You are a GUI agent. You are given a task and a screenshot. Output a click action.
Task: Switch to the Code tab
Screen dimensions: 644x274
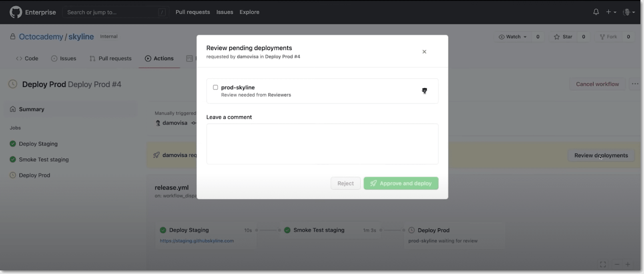(x=27, y=58)
